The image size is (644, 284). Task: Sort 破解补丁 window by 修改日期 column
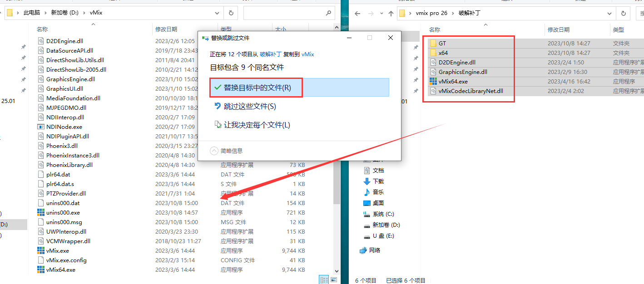point(559,29)
